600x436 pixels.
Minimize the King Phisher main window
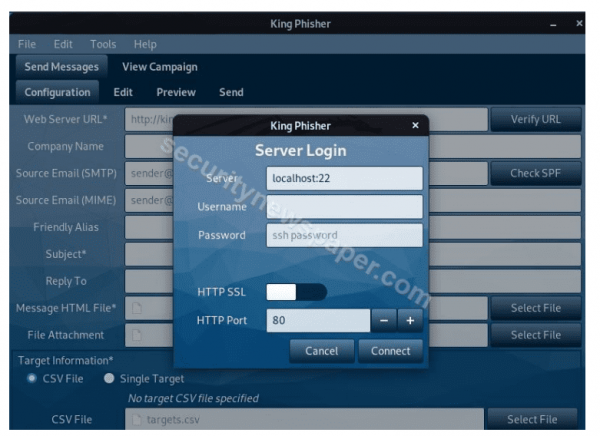tap(553, 24)
